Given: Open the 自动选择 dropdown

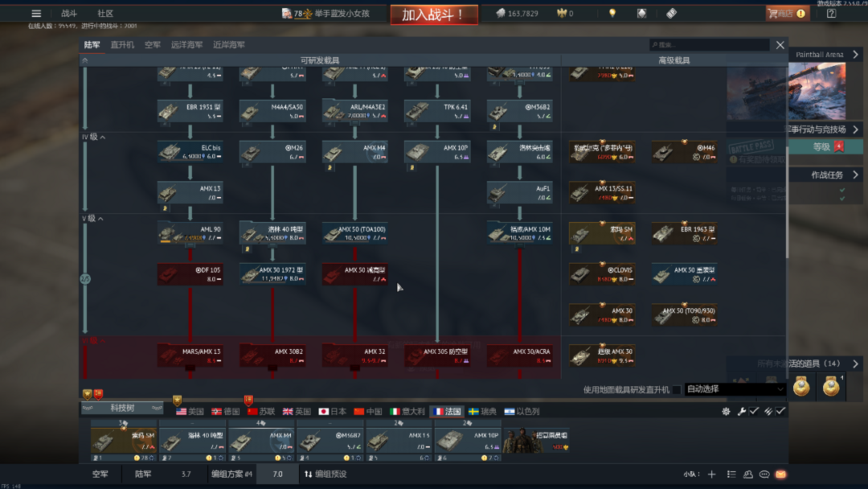Looking at the screenshot, I should (x=735, y=389).
